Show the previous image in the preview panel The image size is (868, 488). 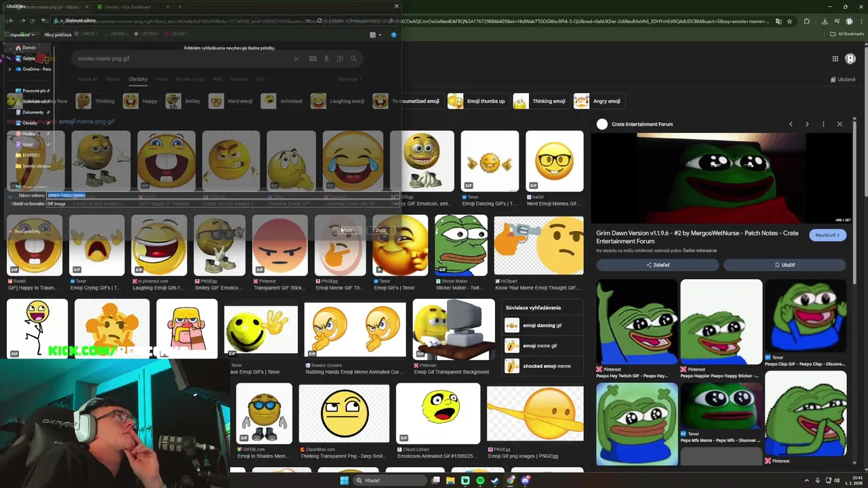[x=791, y=124]
